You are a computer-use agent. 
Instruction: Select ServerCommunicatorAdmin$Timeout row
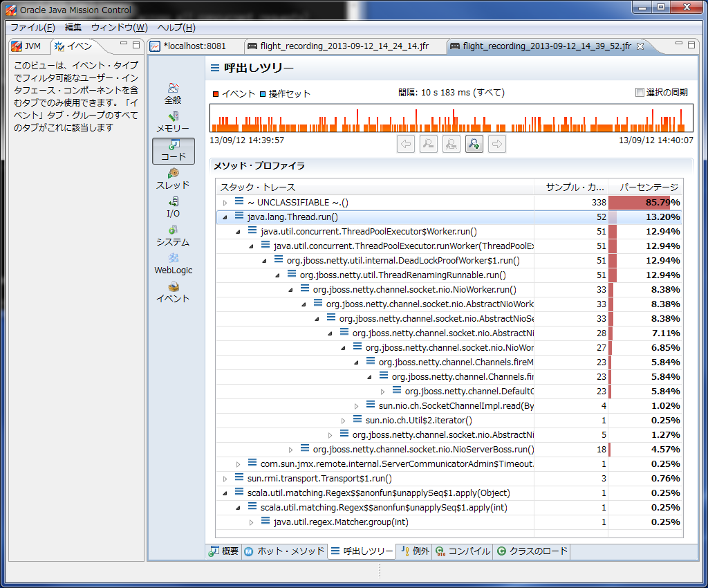[x=449, y=463]
